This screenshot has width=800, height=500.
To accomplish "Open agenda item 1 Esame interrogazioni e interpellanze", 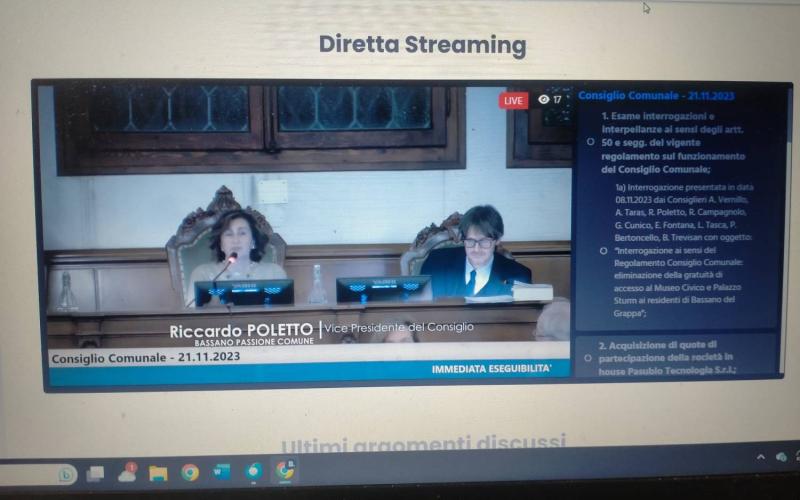I will 673,143.
